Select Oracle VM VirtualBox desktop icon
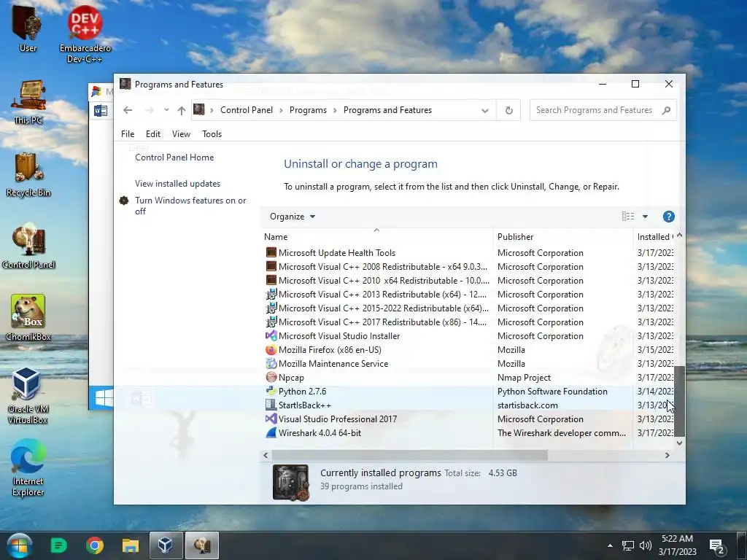Viewport: 747px width, 560px height. [x=27, y=395]
